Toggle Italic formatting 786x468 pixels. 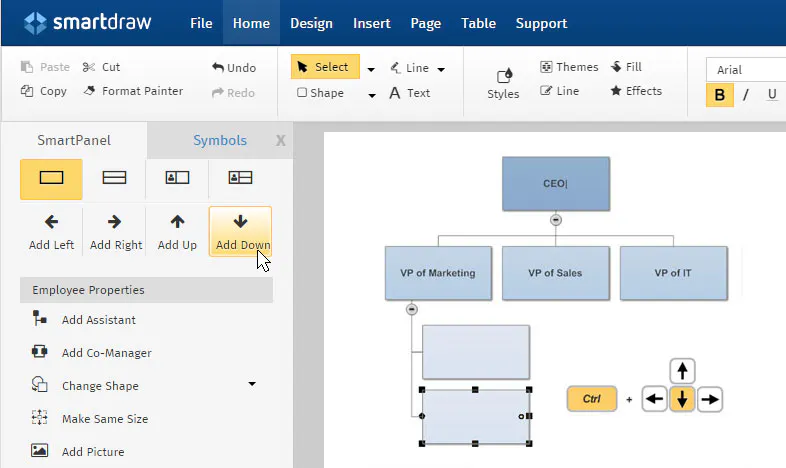[x=746, y=95]
